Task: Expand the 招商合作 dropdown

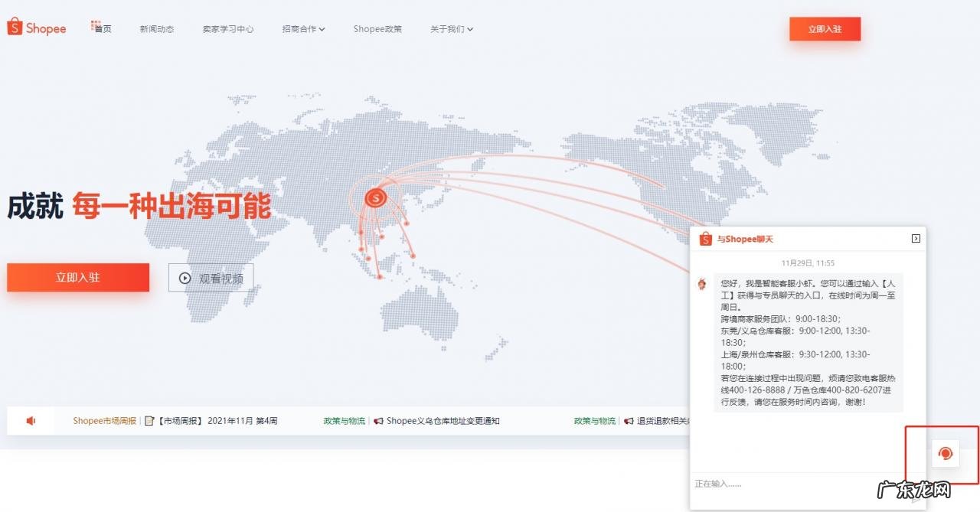Action: coord(303,28)
